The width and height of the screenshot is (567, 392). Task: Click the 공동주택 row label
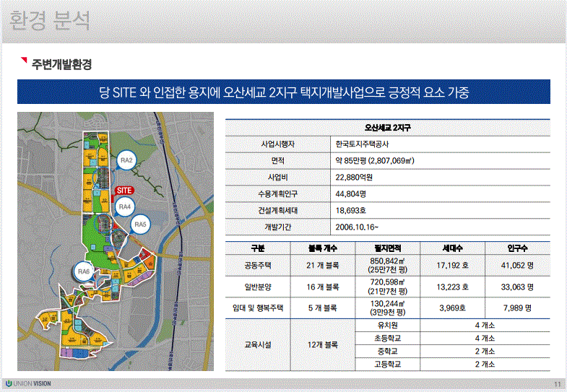click(x=257, y=266)
